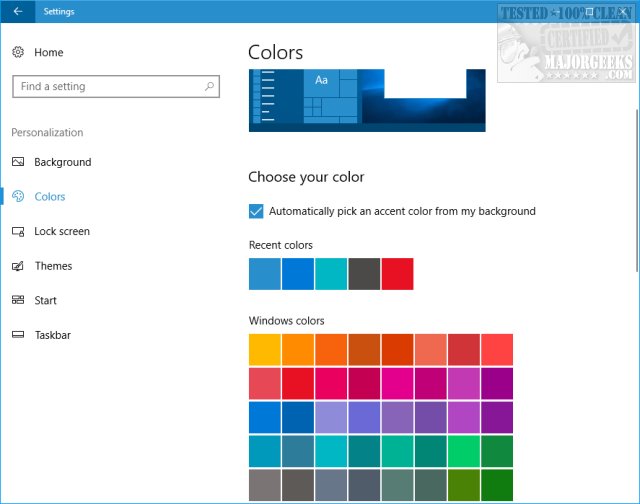Image resolution: width=640 pixels, height=504 pixels.
Task: Click the back arrow in title bar
Action: (x=17, y=11)
